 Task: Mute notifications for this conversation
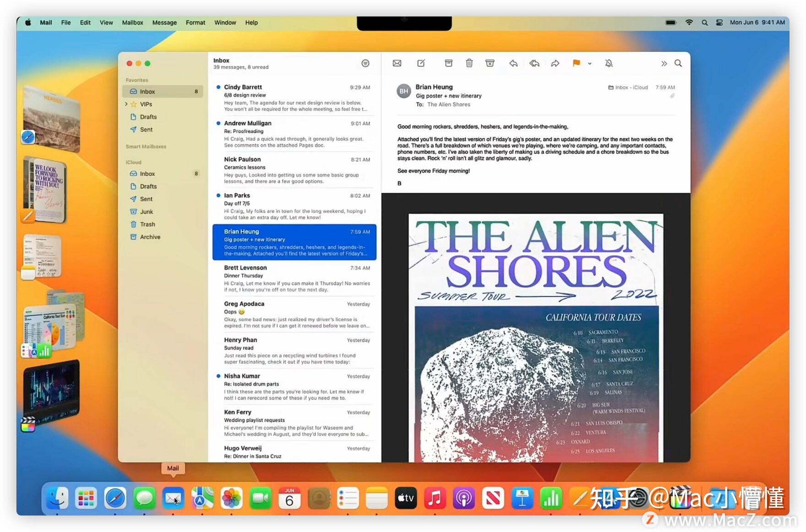click(609, 63)
